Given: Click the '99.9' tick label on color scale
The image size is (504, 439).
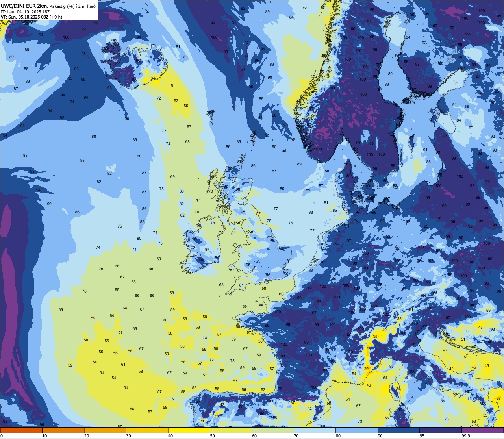Looking at the screenshot, I should tap(466, 436).
